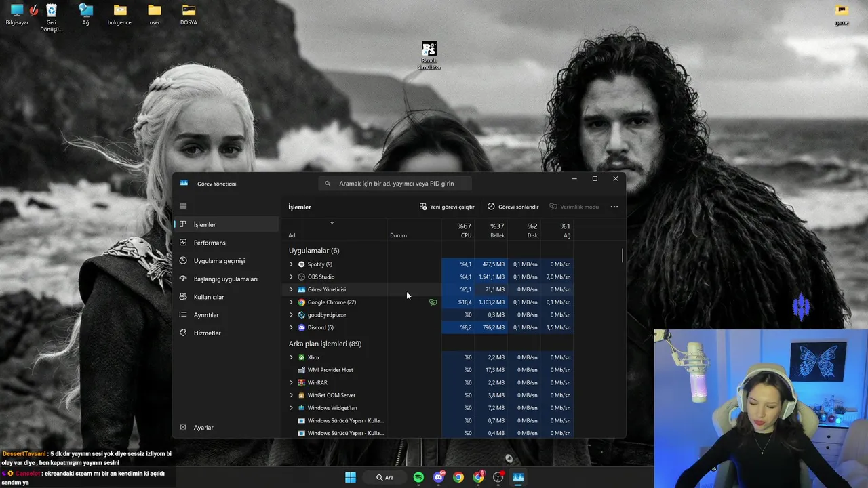Open Spotify from the taskbar
The image size is (868, 488).
tap(418, 477)
